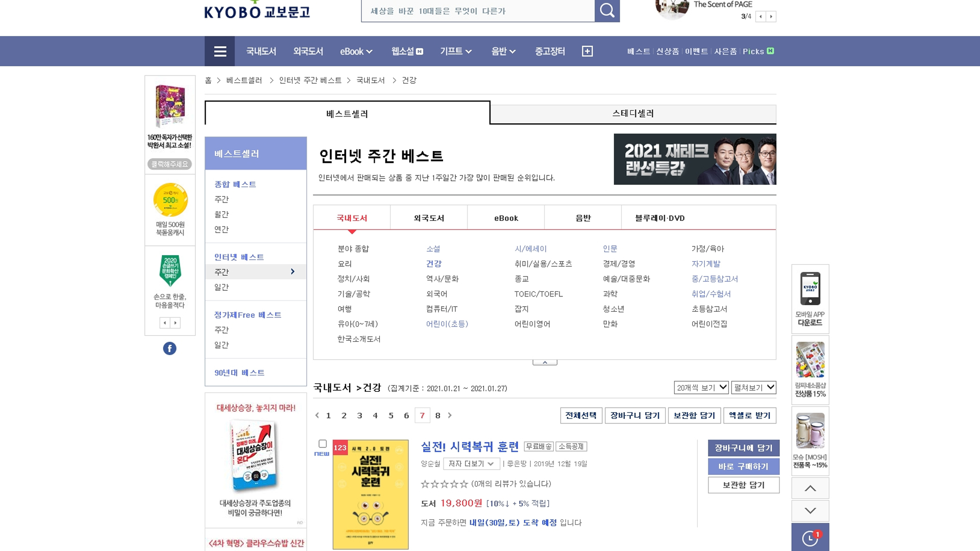
Task: Open recently viewed clock icon
Action: (810, 538)
